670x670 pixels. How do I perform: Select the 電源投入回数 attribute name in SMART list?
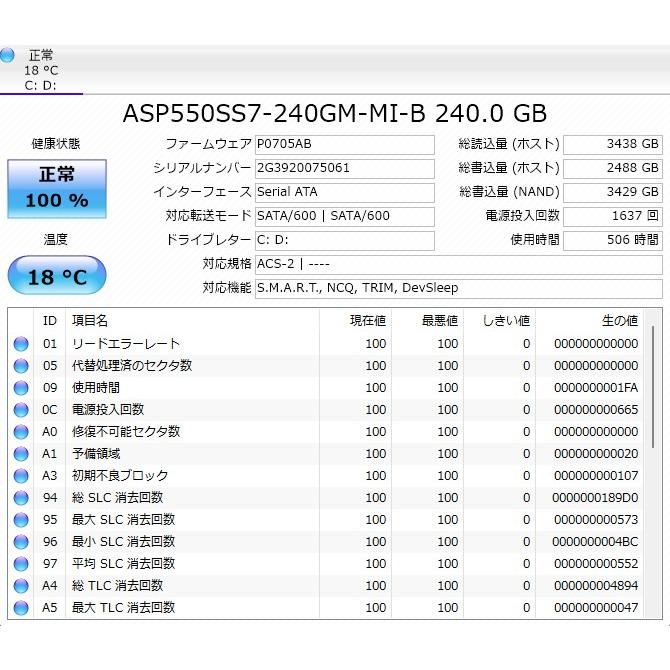coord(108,409)
